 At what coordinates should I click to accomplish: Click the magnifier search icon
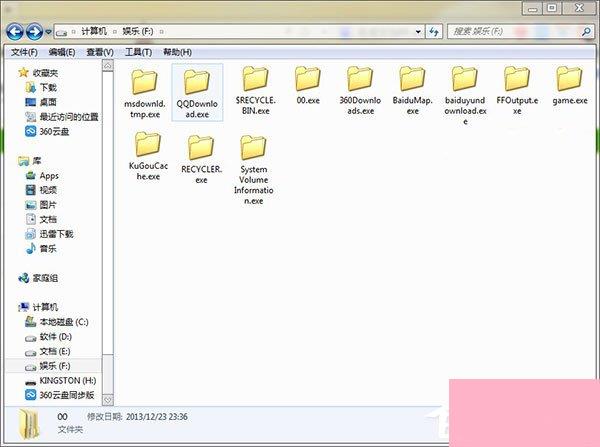586,32
